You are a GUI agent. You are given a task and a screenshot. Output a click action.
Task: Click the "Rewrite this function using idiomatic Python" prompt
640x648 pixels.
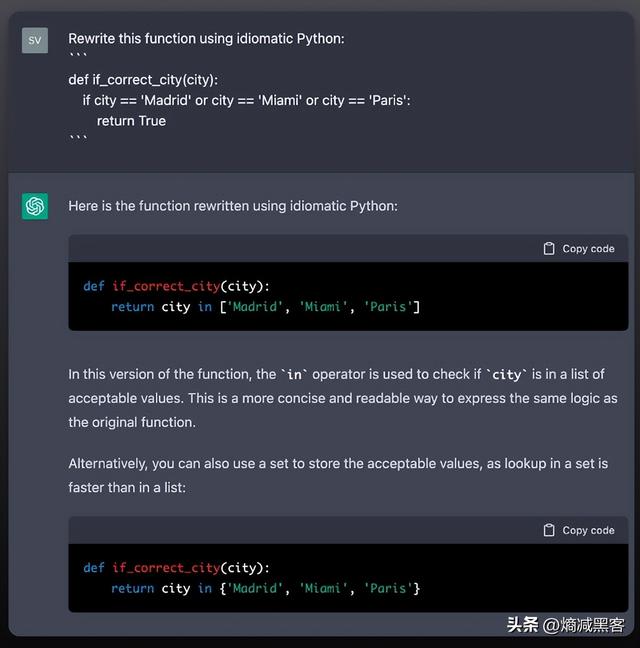206,39
